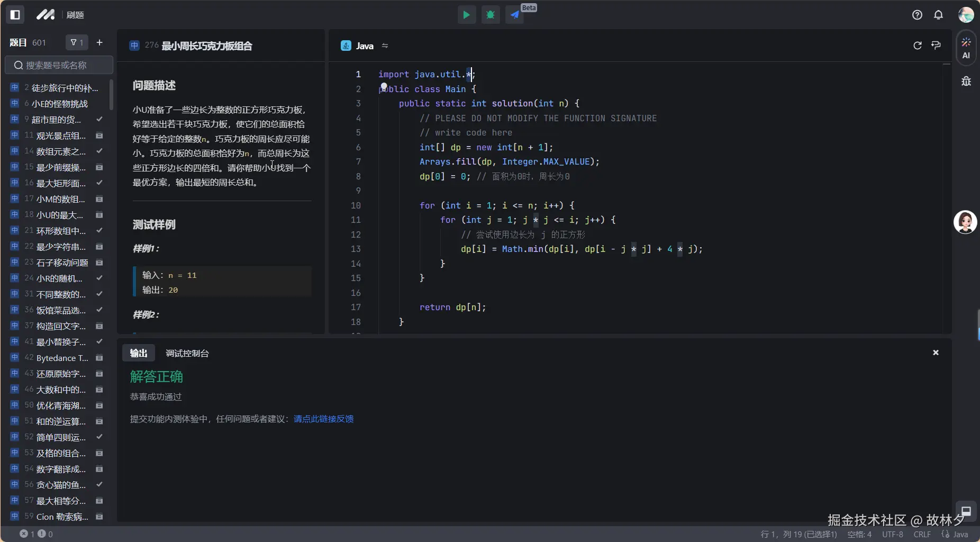980x542 pixels.
Task: Open the problem filter dropdown
Action: coord(77,42)
